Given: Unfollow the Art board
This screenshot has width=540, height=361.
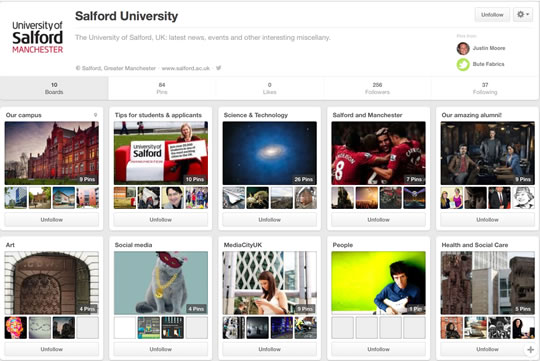Looking at the screenshot, I should tap(52, 349).
